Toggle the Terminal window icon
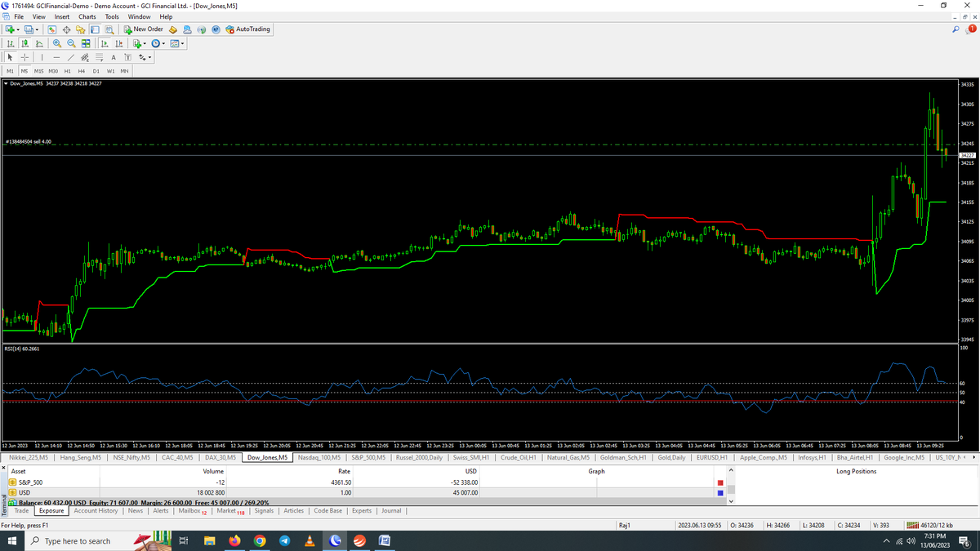Image resolution: width=980 pixels, height=551 pixels. tap(95, 29)
